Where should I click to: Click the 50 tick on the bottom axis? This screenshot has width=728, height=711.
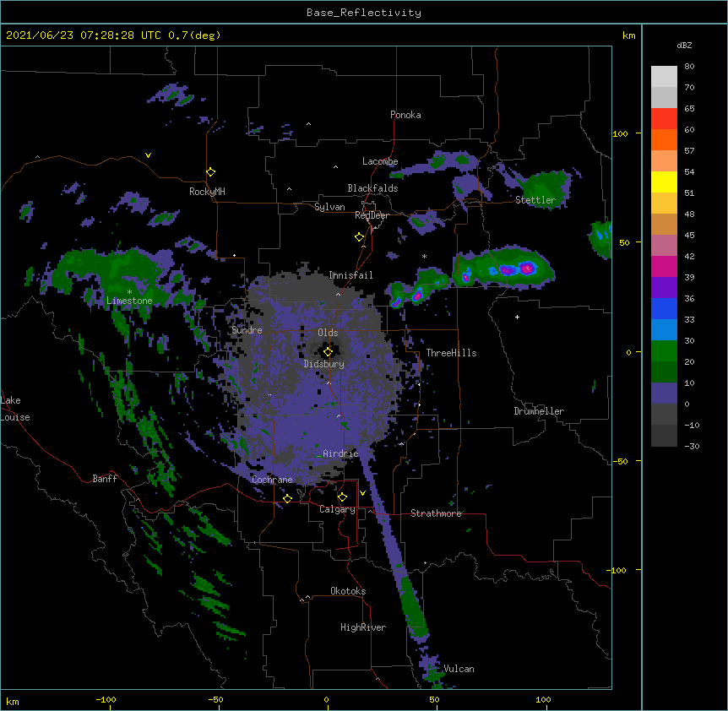coord(434,699)
